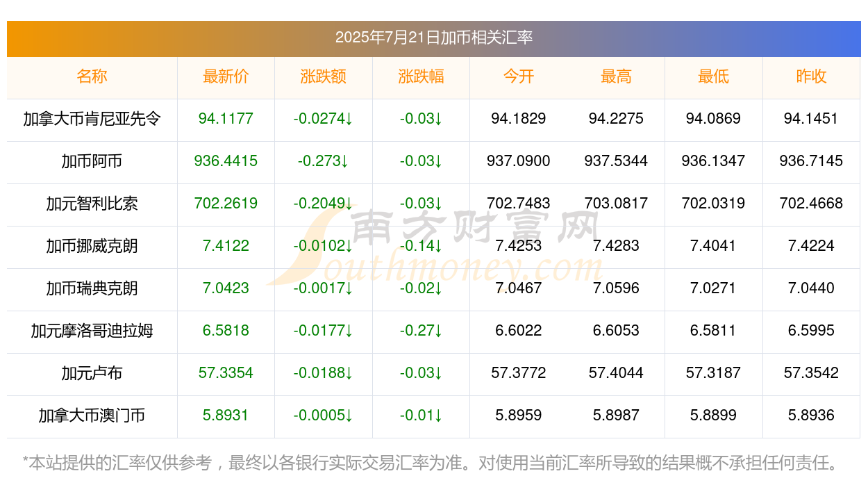Click change percent -0.02↓

[x=421, y=288]
